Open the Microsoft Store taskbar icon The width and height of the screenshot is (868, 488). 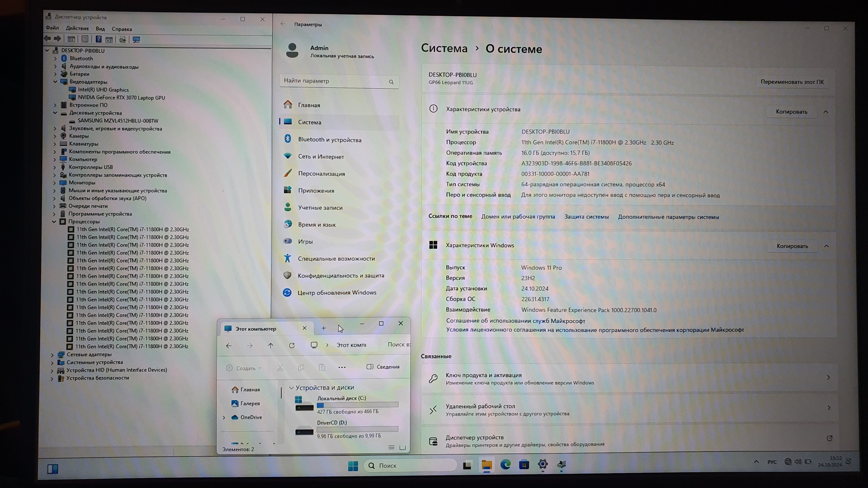point(524,465)
